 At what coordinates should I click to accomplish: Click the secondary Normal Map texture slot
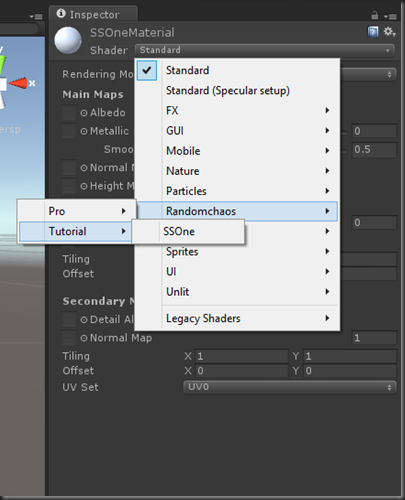tap(69, 338)
